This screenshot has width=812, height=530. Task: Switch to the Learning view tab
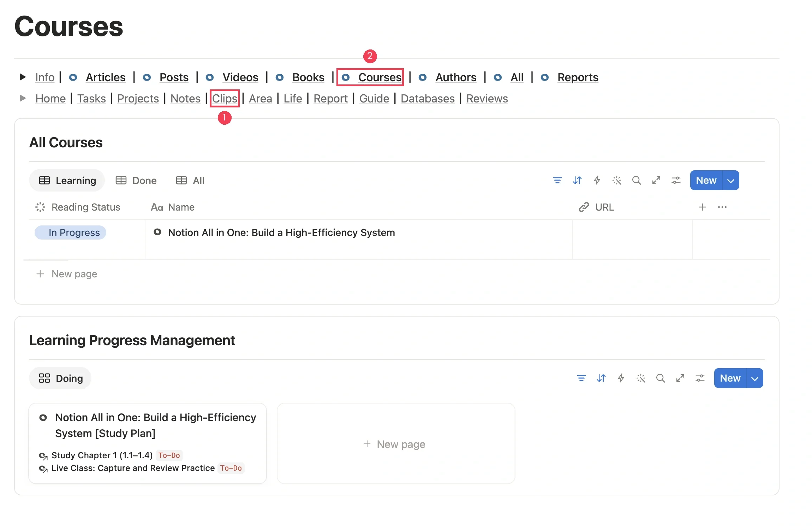(67, 181)
